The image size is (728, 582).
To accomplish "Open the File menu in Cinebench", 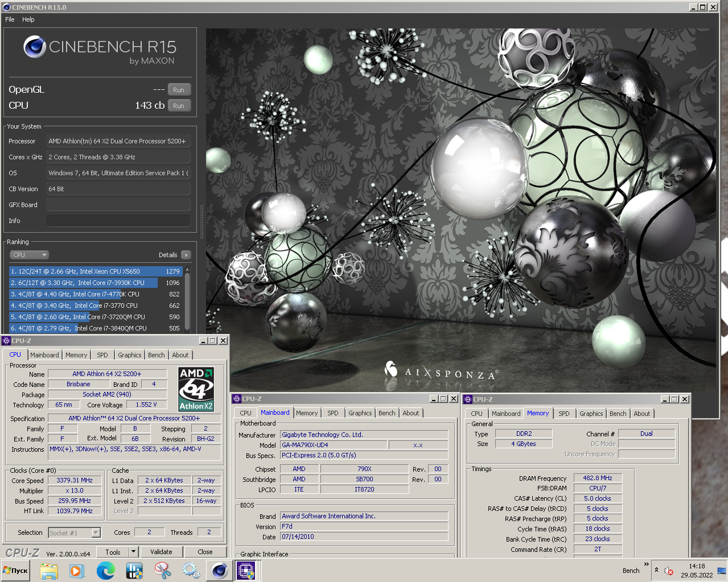I will [x=10, y=19].
